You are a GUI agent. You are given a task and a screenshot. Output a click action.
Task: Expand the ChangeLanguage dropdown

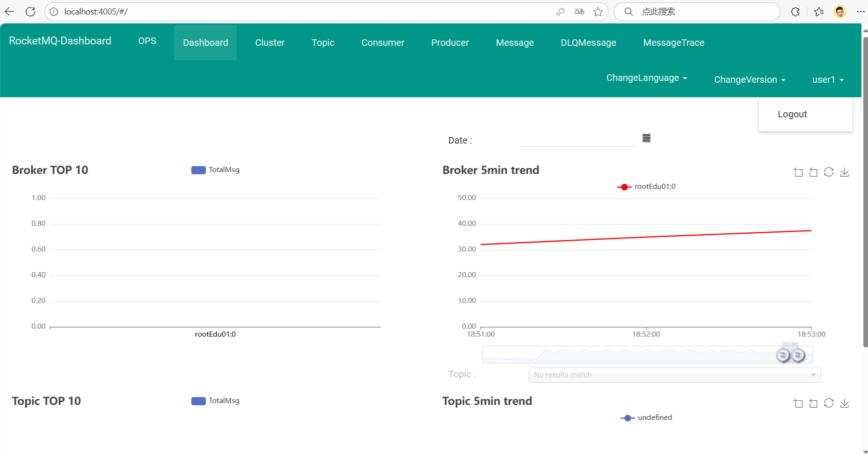tap(646, 78)
